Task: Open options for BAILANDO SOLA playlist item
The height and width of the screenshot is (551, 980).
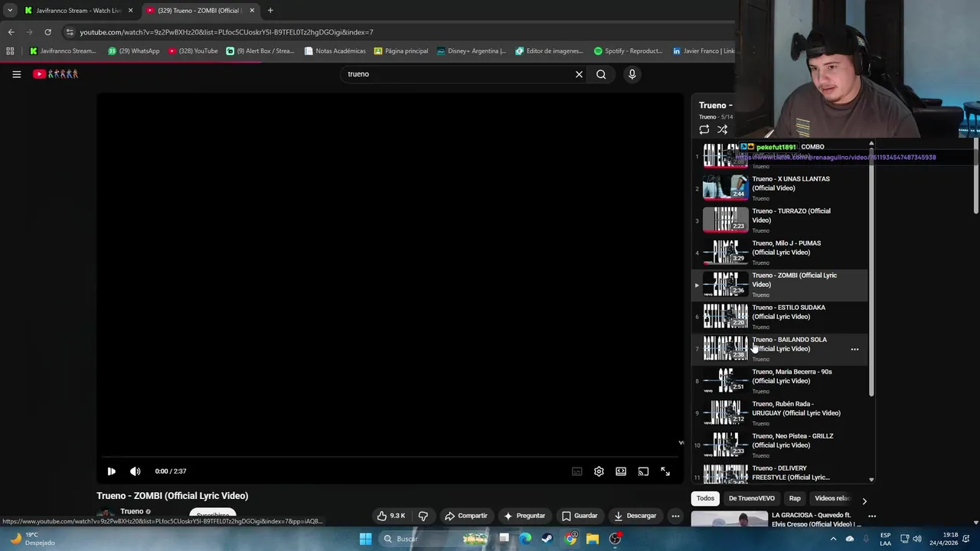Action: coord(854,349)
